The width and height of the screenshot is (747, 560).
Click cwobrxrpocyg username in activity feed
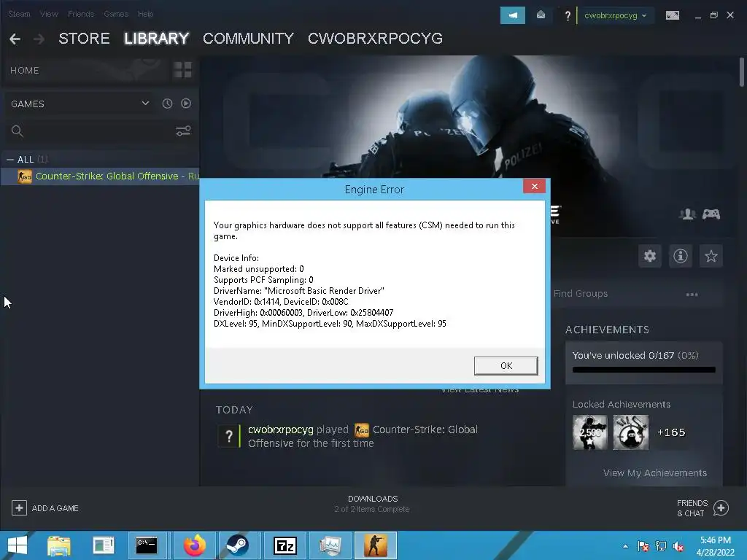click(281, 429)
